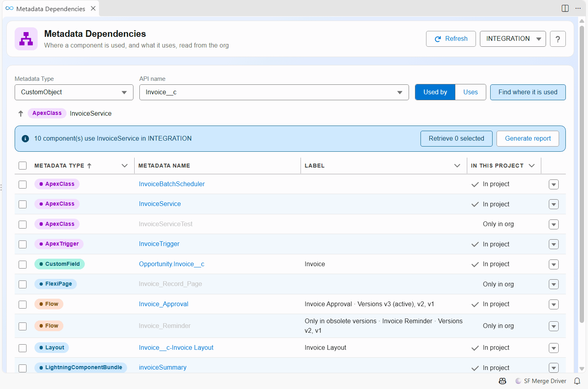The width and height of the screenshot is (588, 389).
Task: Click the Refresh button
Action: pos(451,39)
